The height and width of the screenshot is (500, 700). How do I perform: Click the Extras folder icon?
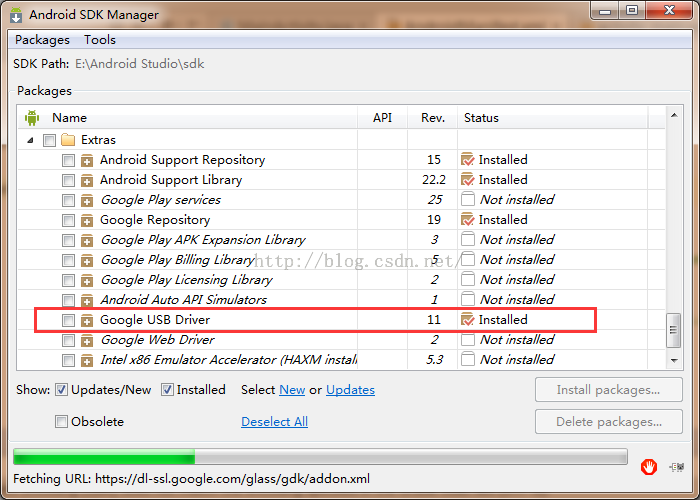[68, 140]
